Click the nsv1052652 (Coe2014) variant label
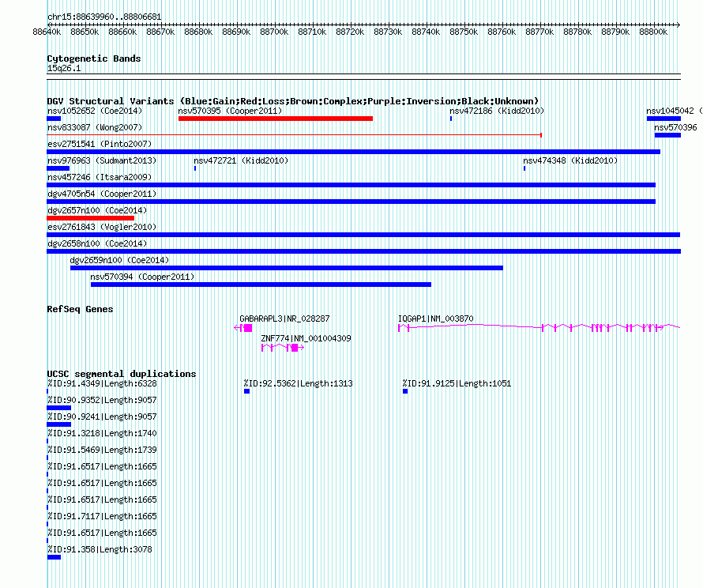Screen dimensions: 703x588 95,111
